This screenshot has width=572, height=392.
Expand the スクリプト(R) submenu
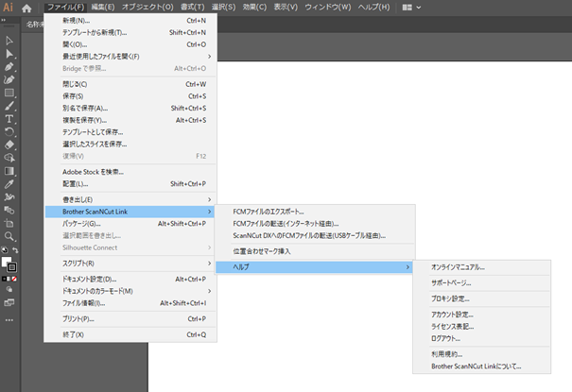131,264
